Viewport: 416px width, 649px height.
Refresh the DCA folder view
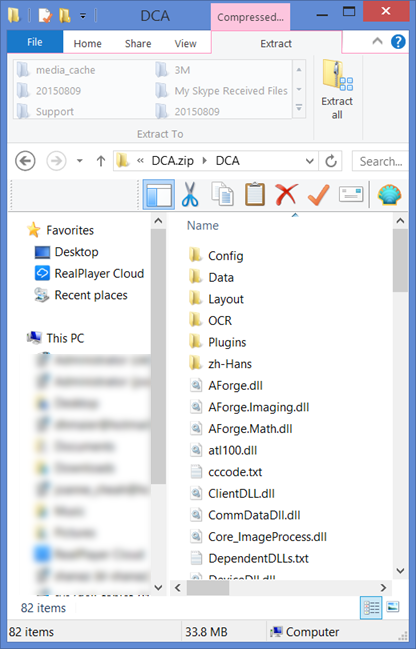[331, 161]
